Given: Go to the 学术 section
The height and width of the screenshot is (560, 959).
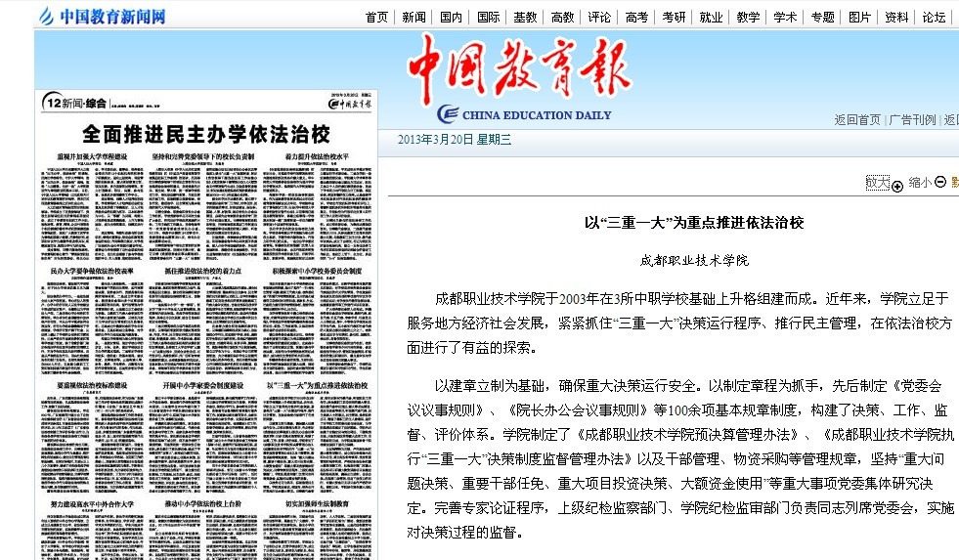Looking at the screenshot, I should [x=785, y=18].
